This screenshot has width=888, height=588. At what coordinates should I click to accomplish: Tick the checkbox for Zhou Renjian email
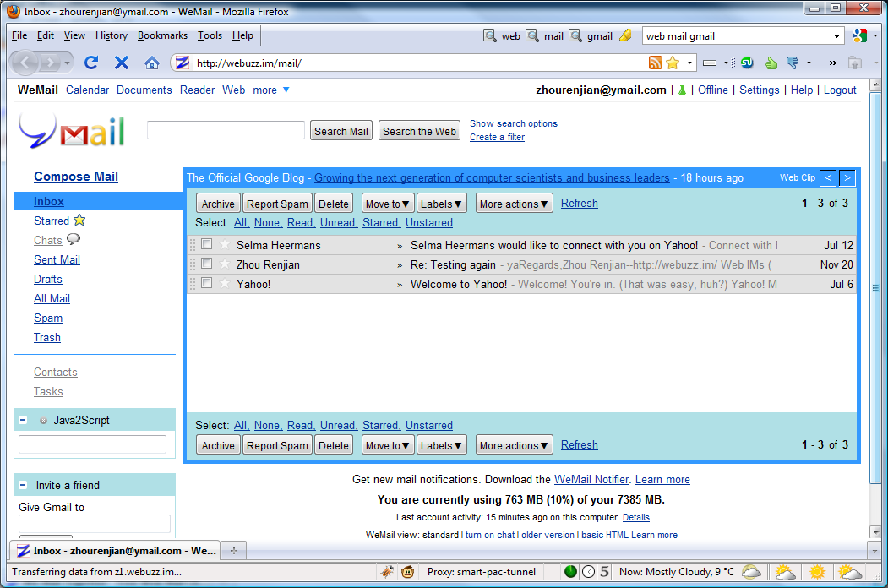click(206, 264)
